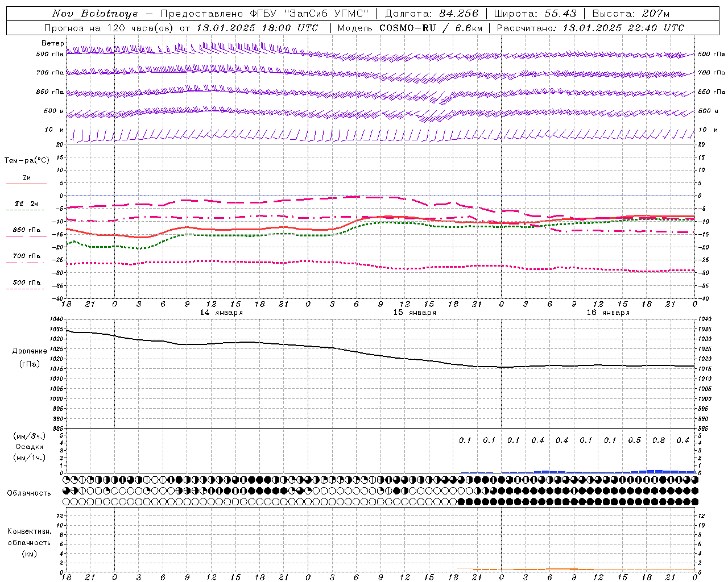Screen dimensions: 728x582
Task: Select the '13.01.2025 18:00 UTC' start time
Action: click(257, 28)
